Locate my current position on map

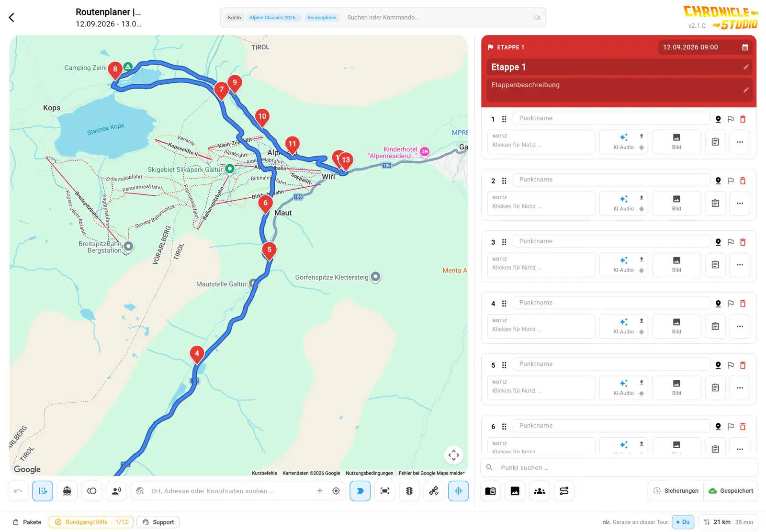click(336, 491)
